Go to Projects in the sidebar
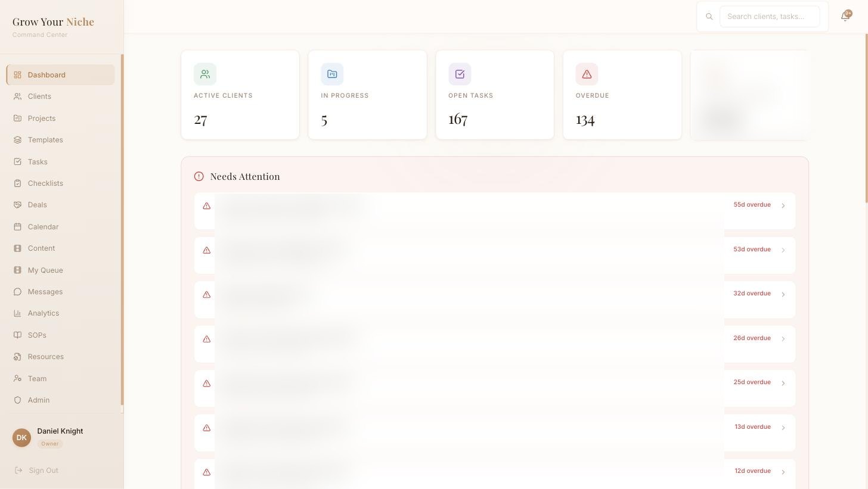Viewport: 868px width, 489px height. tap(60, 119)
